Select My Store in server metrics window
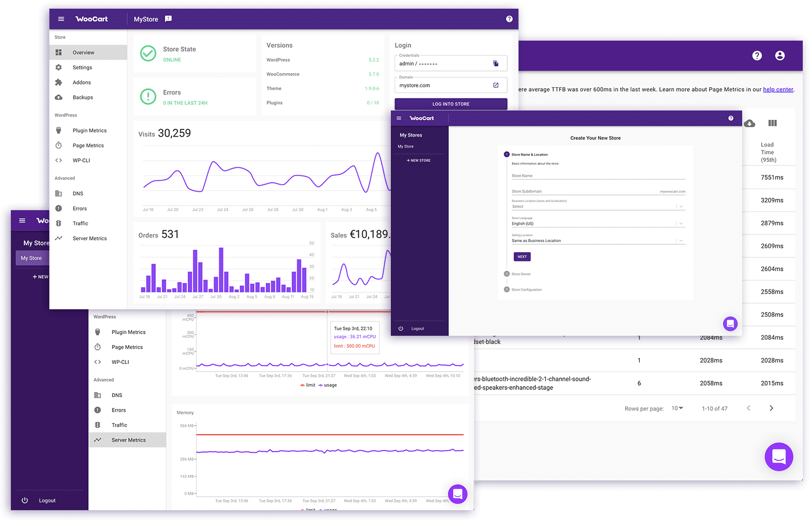Image resolution: width=812 pixels, height=521 pixels. click(32, 258)
